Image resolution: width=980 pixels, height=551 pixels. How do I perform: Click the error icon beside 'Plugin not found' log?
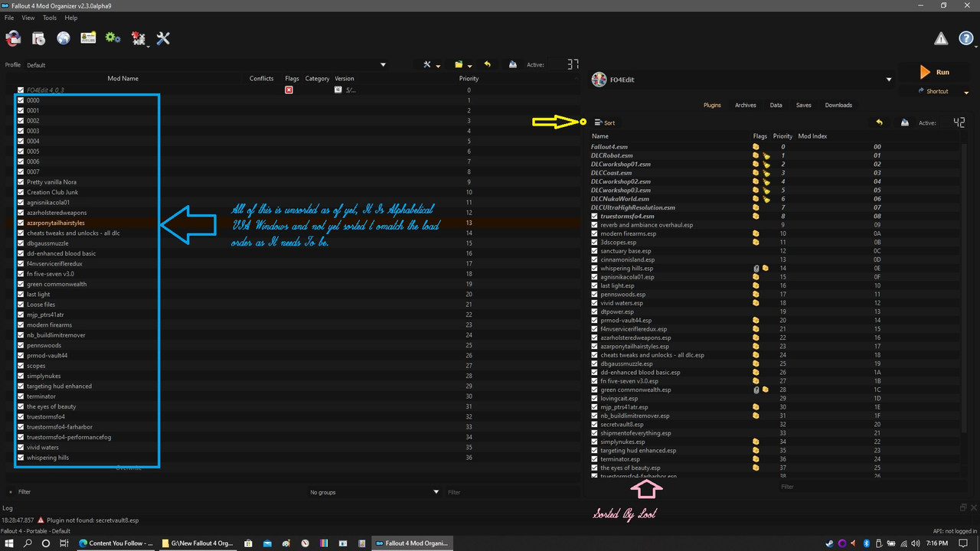click(40, 520)
